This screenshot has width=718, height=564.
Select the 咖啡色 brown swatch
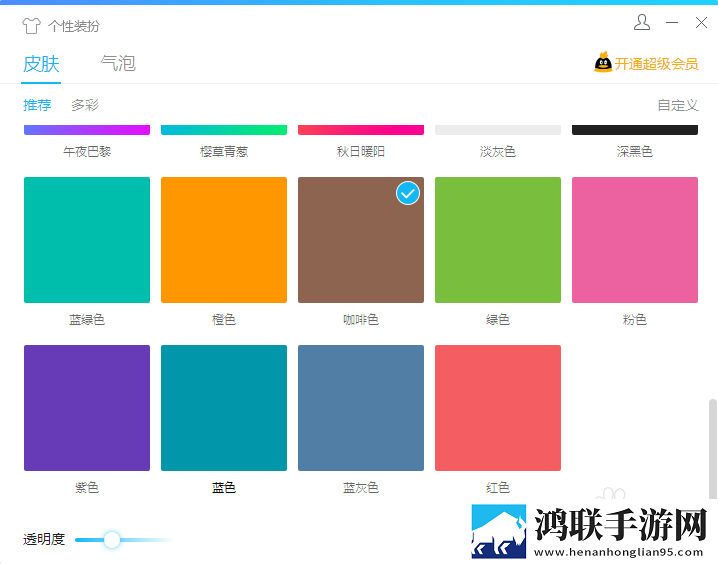point(361,240)
